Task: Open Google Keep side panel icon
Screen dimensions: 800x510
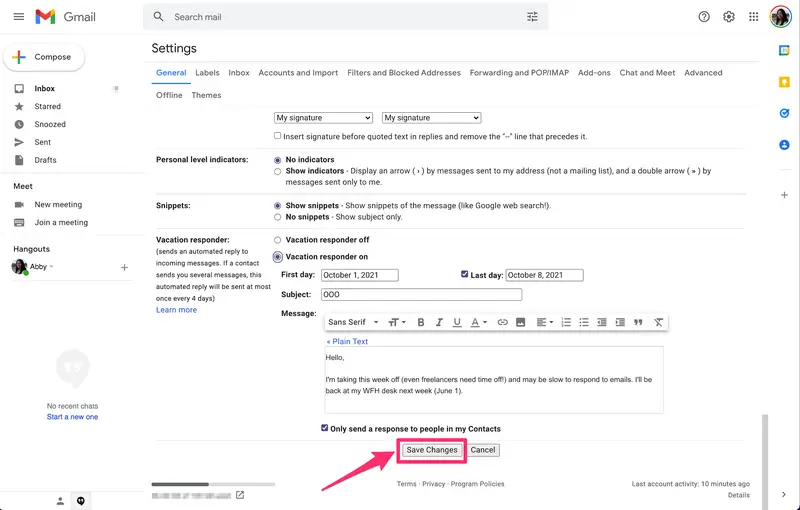Action: (x=784, y=82)
